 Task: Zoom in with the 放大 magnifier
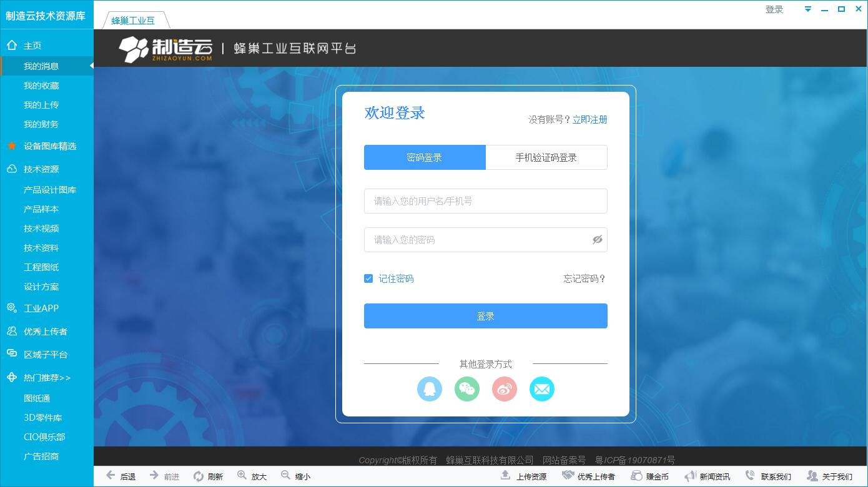point(252,476)
